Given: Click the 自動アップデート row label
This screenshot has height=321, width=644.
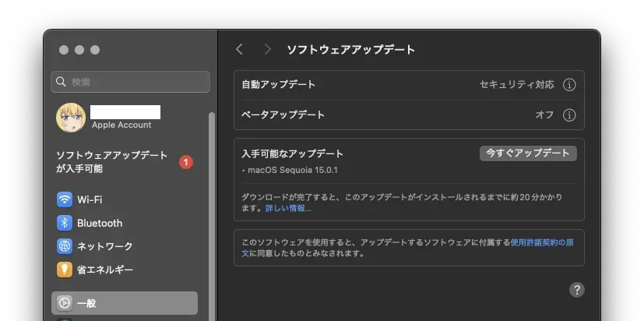Looking at the screenshot, I should coord(279,85).
